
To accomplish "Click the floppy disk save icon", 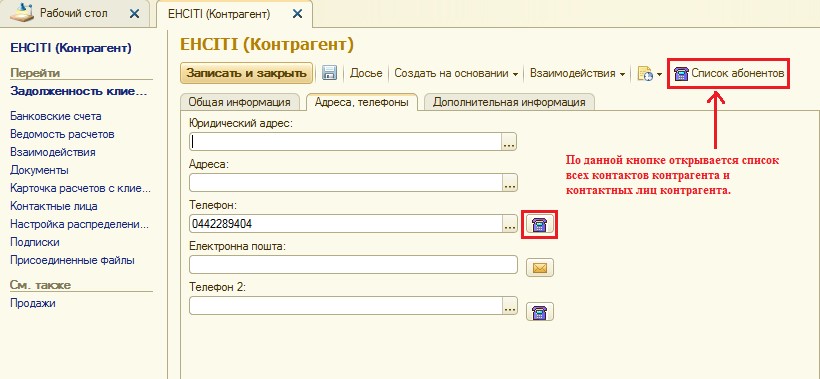I will pyautogui.click(x=329, y=73).
